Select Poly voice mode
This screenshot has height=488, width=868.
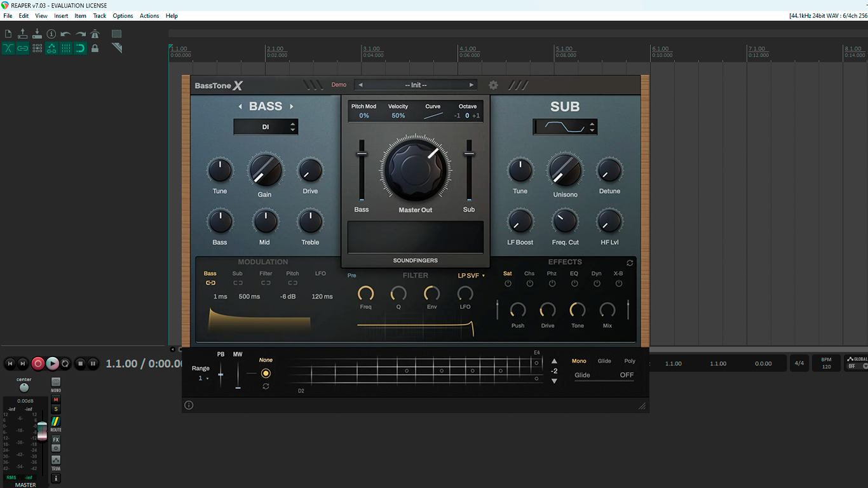630,361
